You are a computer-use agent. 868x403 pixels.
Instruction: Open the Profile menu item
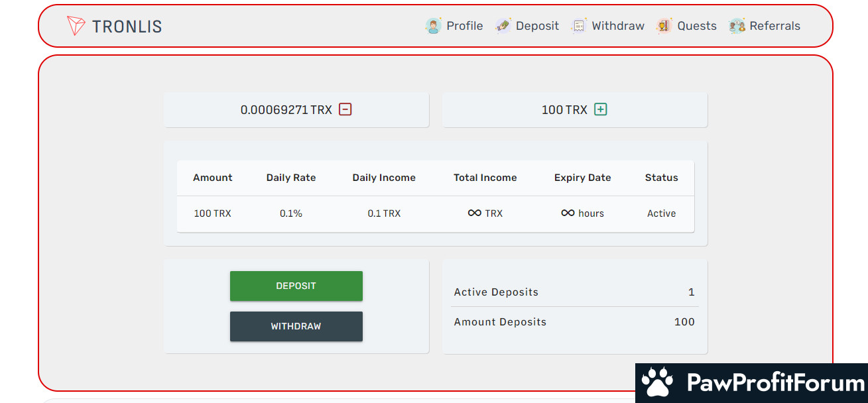coord(464,26)
